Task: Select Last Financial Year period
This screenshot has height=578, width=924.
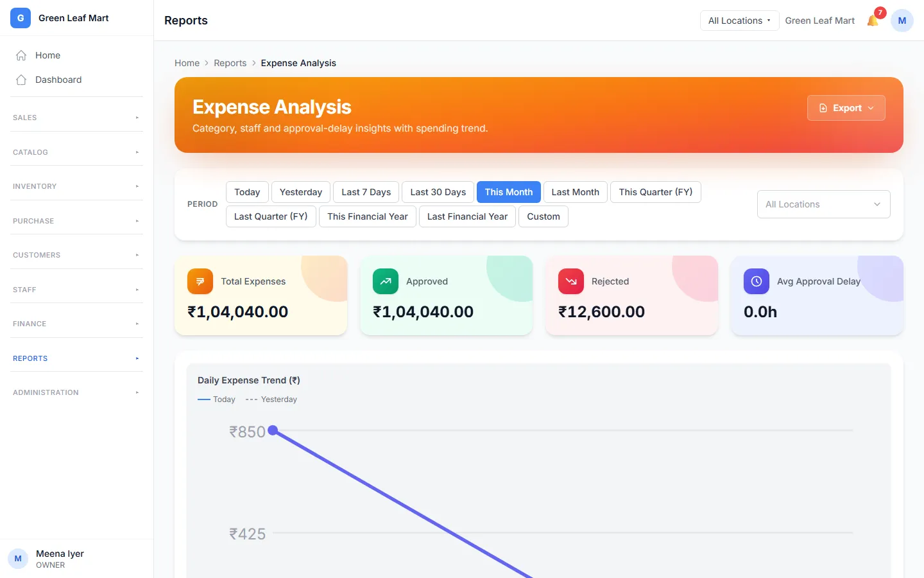Action: 467,216
